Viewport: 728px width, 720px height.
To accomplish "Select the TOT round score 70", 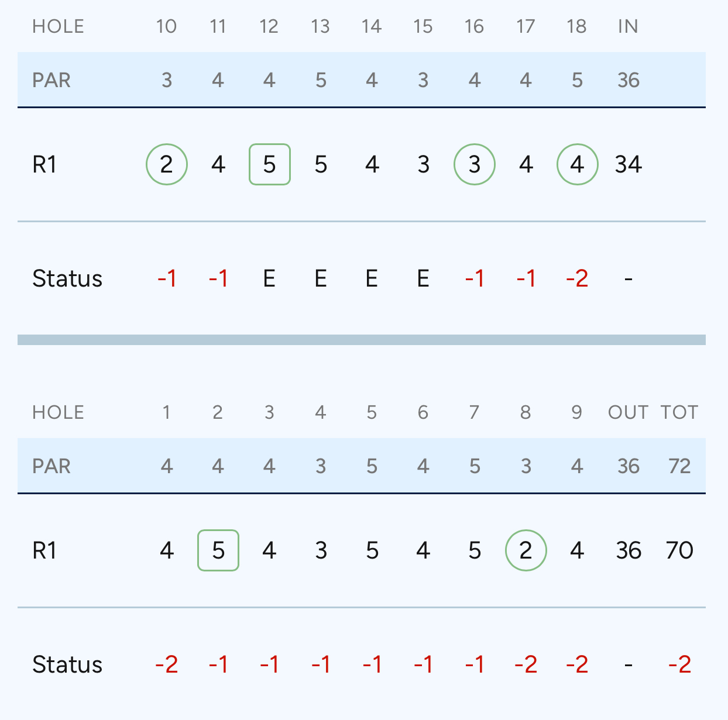I will [679, 550].
